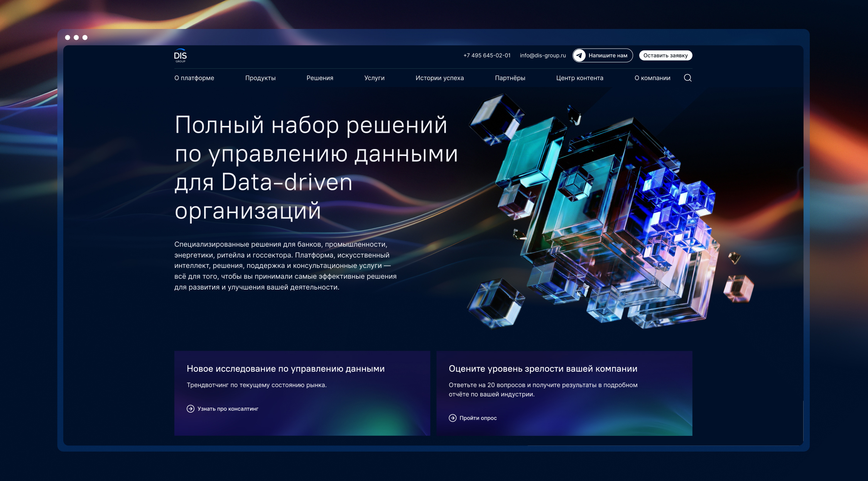Click the third window dot
The height and width of the screenshot is (481, 868).
pyautogui.click(x=85, y=37)
